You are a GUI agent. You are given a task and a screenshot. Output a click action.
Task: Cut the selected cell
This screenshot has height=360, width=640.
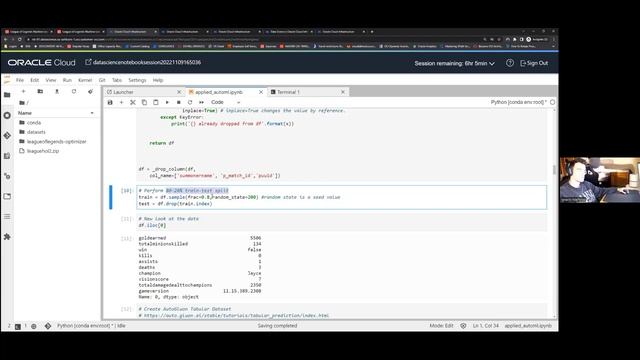[133, 102]
